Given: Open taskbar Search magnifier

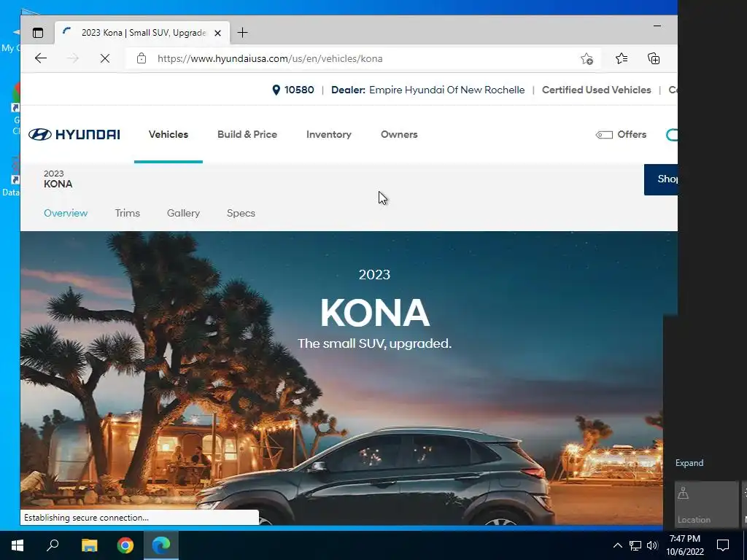Looking at the screenshot, I should click(53, 545).
